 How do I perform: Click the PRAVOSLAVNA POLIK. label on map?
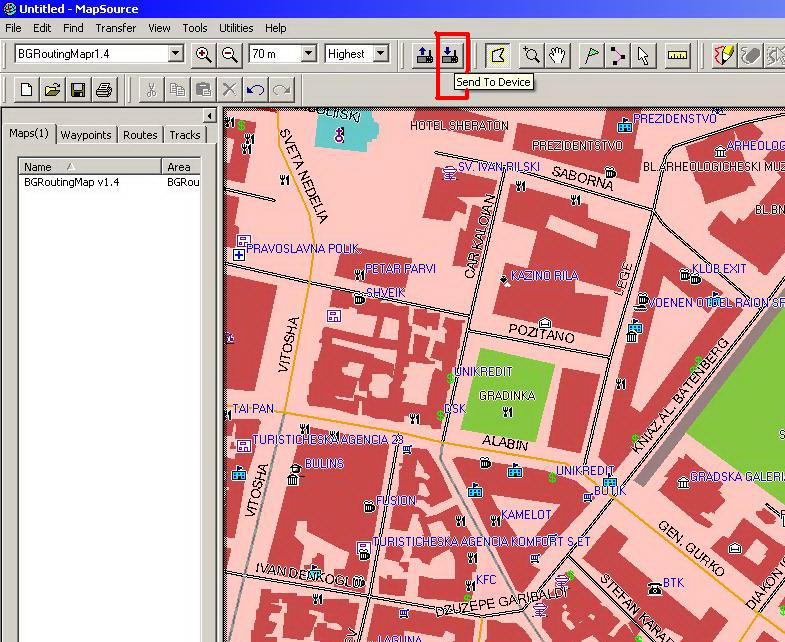303,248
